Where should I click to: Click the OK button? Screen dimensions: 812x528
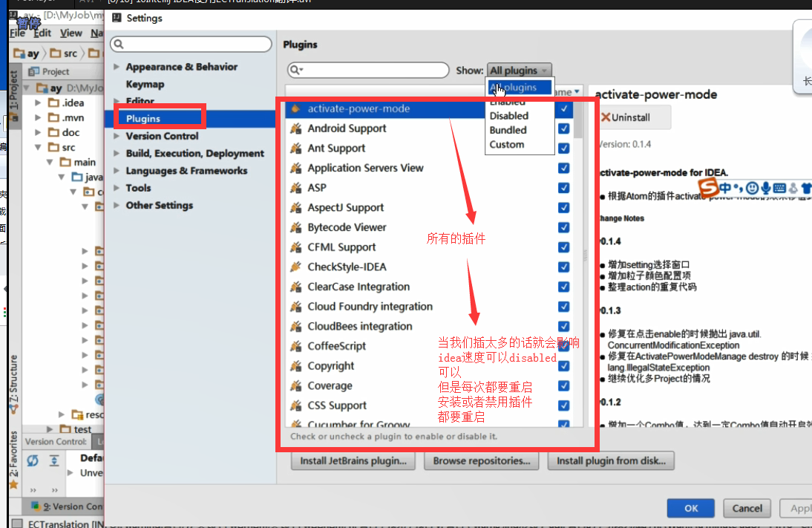point(691,508)
